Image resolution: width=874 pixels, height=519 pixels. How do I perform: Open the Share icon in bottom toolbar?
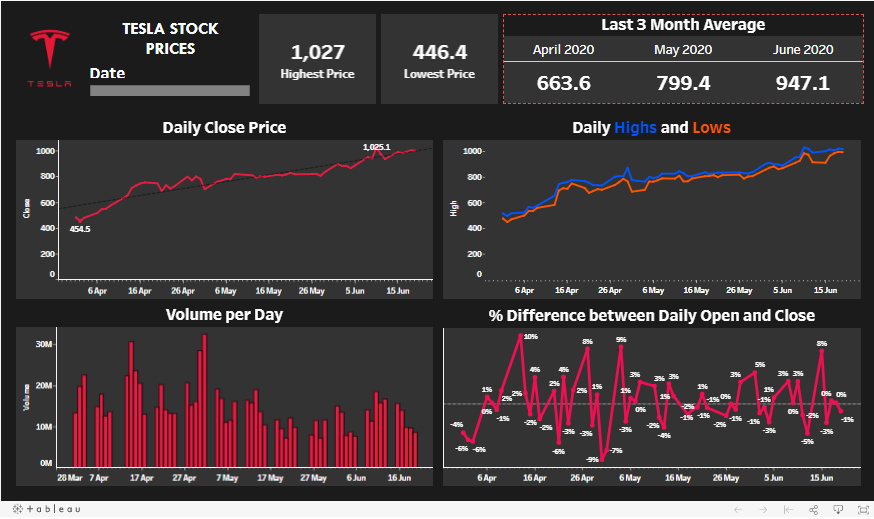pyautogui.click(x=813, y=510)
